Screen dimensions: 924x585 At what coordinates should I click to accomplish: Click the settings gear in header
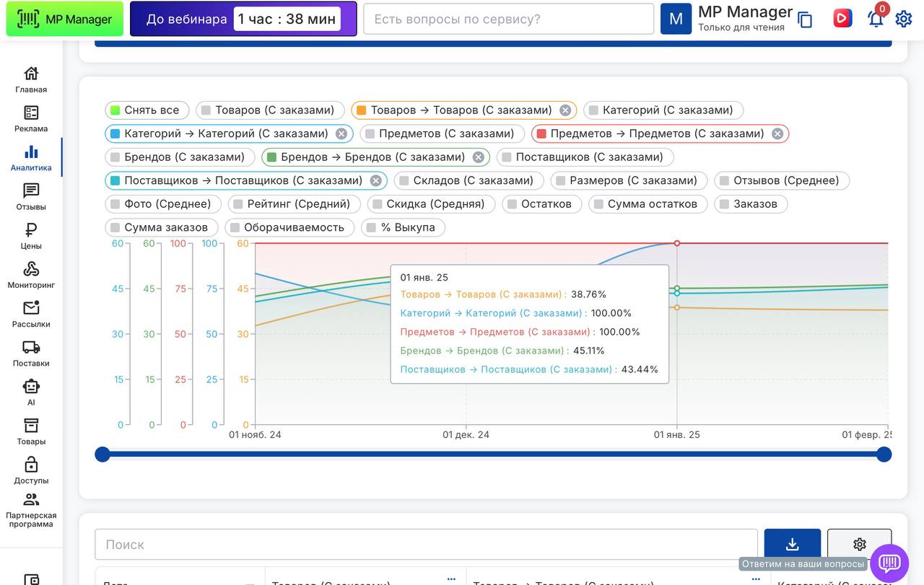click(904, 19)
